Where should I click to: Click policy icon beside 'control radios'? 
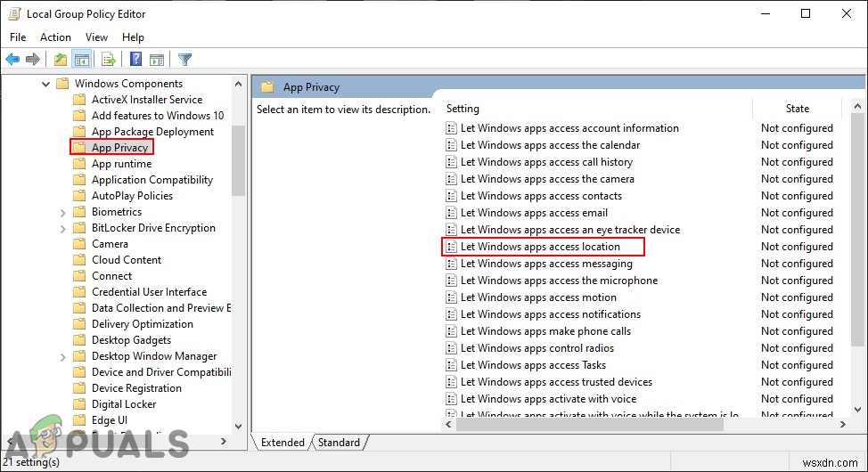click(x=451, y=348)
